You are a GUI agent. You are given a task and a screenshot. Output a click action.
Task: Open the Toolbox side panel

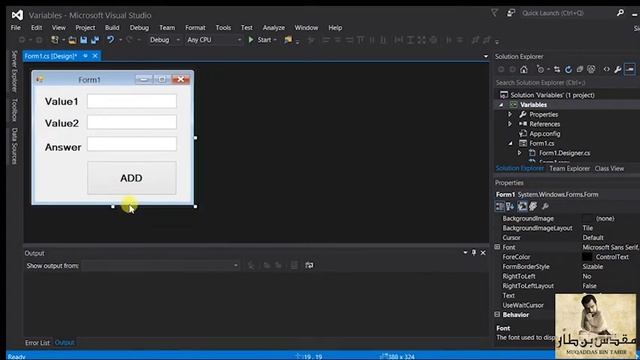pos(14,110)
